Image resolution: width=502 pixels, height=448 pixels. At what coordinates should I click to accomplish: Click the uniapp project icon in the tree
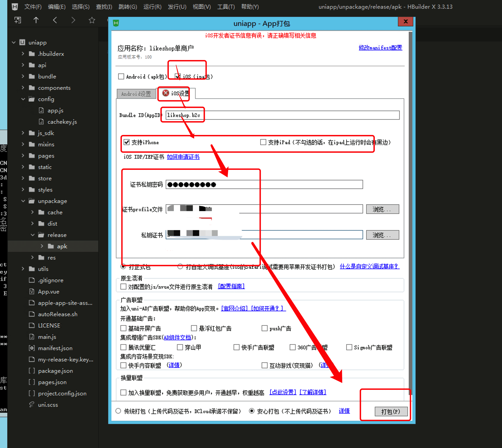coord(22,42)
